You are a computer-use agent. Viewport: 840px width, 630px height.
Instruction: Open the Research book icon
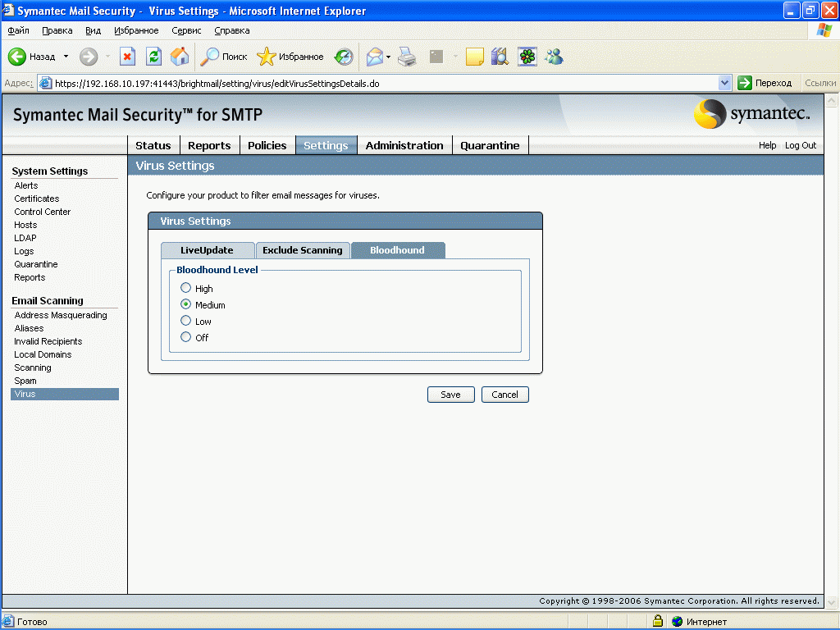[x=500, y=57]
